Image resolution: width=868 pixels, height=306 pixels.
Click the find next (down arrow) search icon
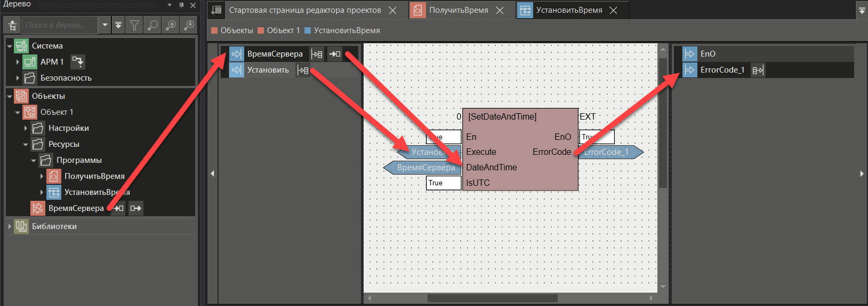click(x=189, y=25)
